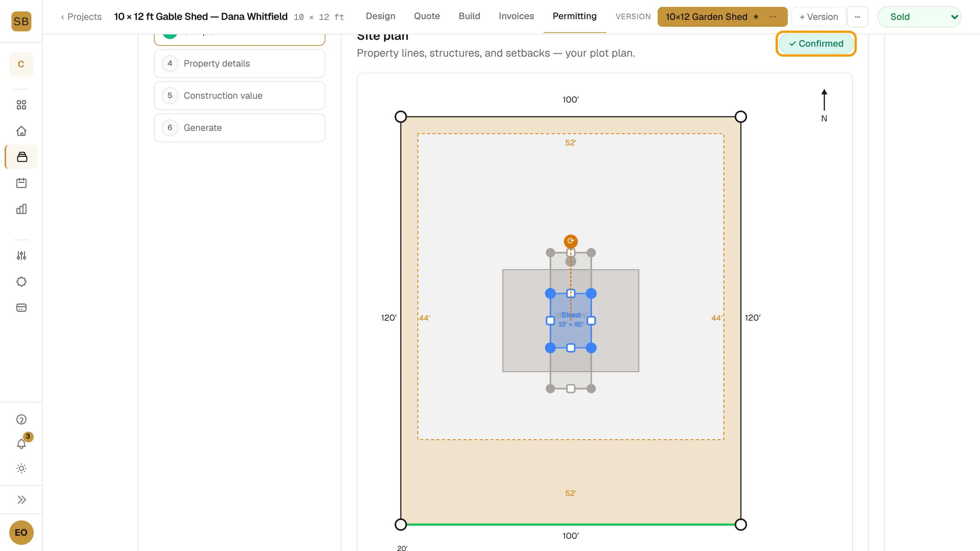Open notifications bell with 3 badge
This screenshot has width=980, height=551.
[x=21, y=443]
